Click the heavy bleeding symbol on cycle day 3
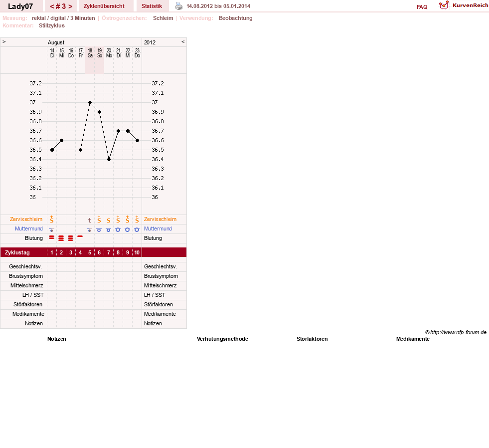Viewport: 489px width, 448px height. click(x=70, y=238)
